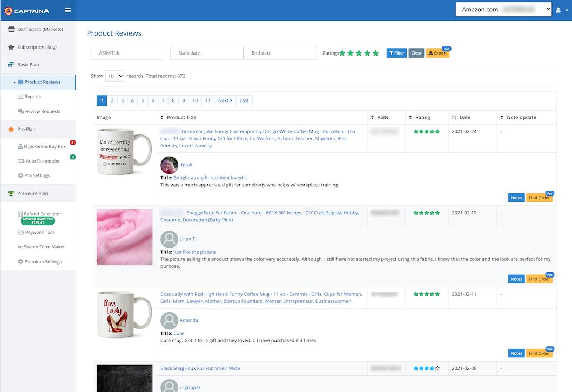
Task: Sort by Product Title column
Action: 178,117
